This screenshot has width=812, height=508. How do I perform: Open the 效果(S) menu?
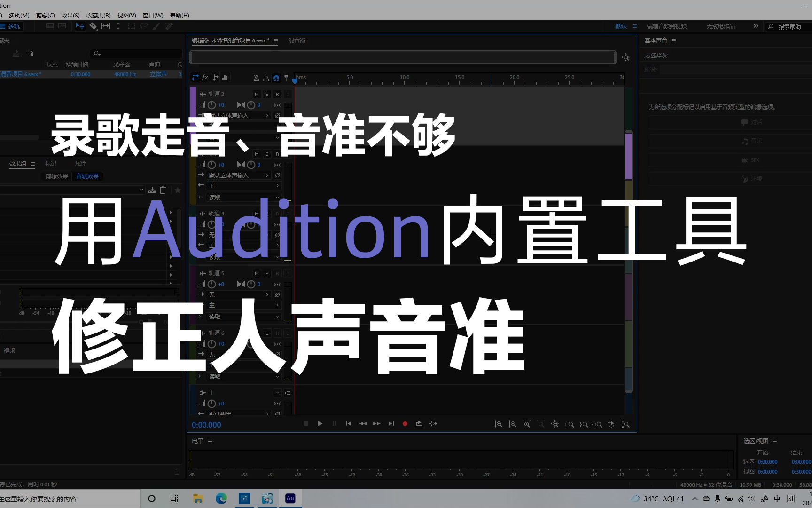70,16
